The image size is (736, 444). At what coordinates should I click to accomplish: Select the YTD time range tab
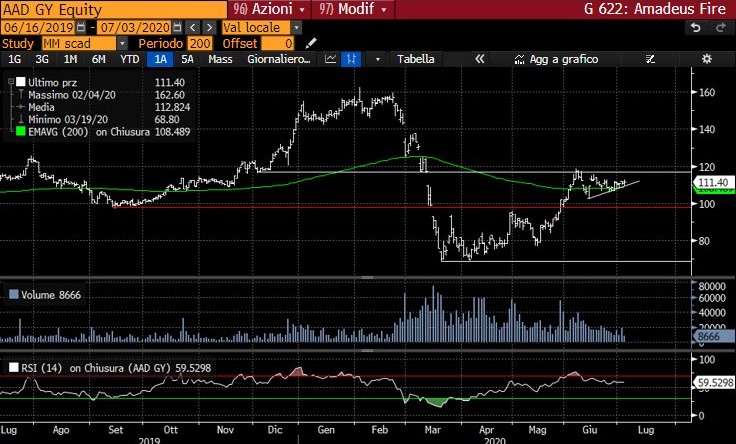pos(130,59)
